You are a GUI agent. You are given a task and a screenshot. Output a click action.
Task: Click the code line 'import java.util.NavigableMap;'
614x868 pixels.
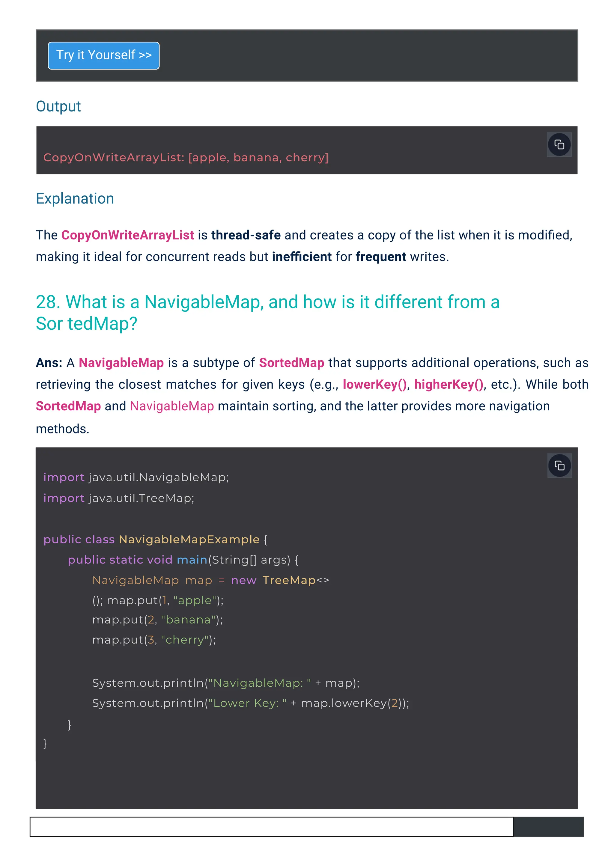click(136, 477)
